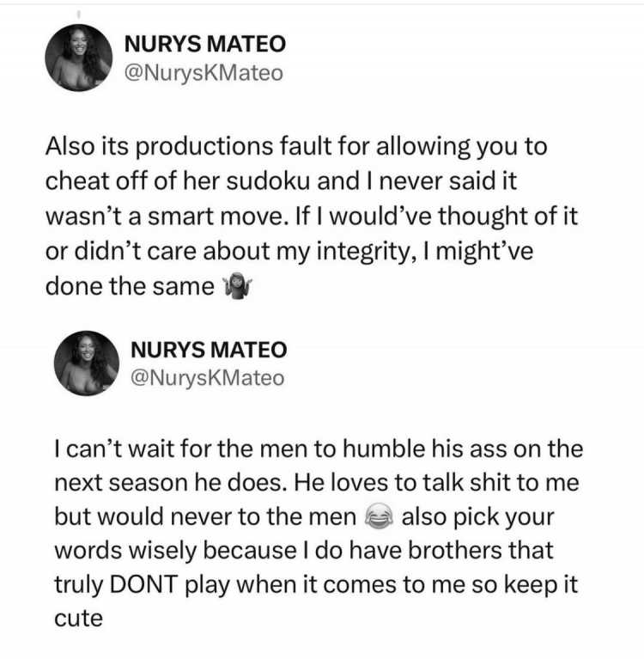Click the capitalized word "DONT"
The height and width of the screenshot is (659, 644).
(143, 583)
